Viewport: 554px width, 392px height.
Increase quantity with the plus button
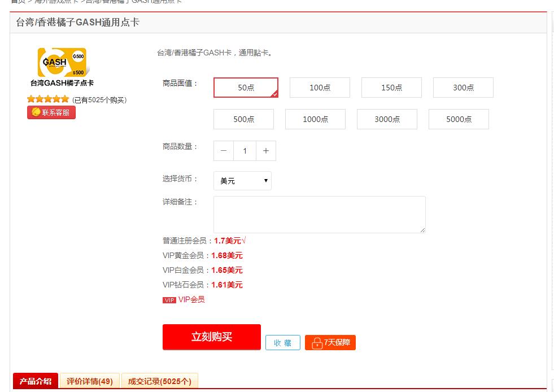pyautogui.click(x=266, y=151)
